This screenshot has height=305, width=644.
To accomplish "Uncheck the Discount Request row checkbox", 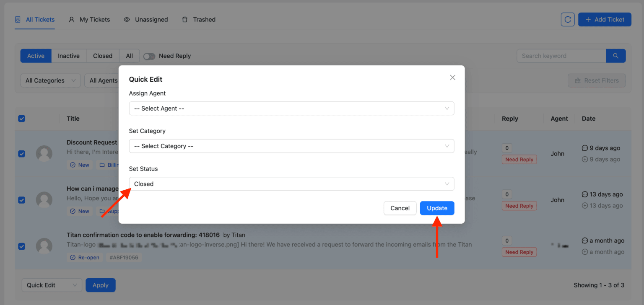I will coord(21,154).
